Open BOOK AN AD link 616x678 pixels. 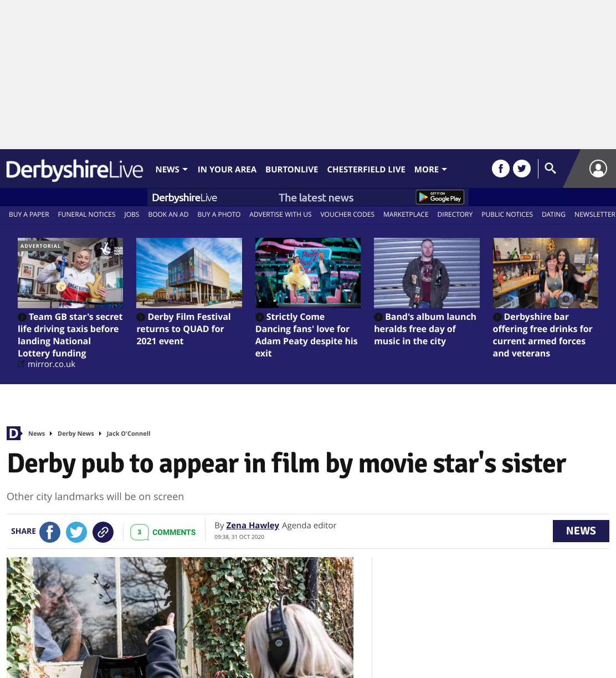coord(168,215)
